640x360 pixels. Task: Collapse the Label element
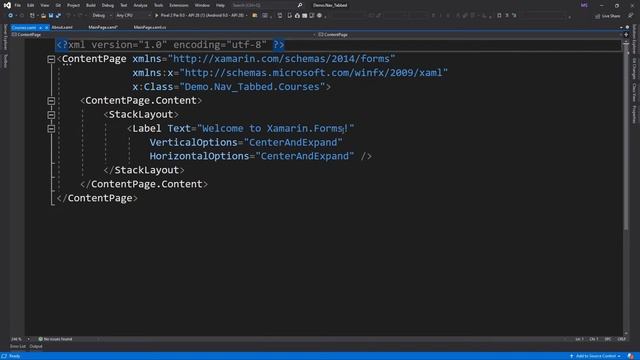(x=51, y=129)
